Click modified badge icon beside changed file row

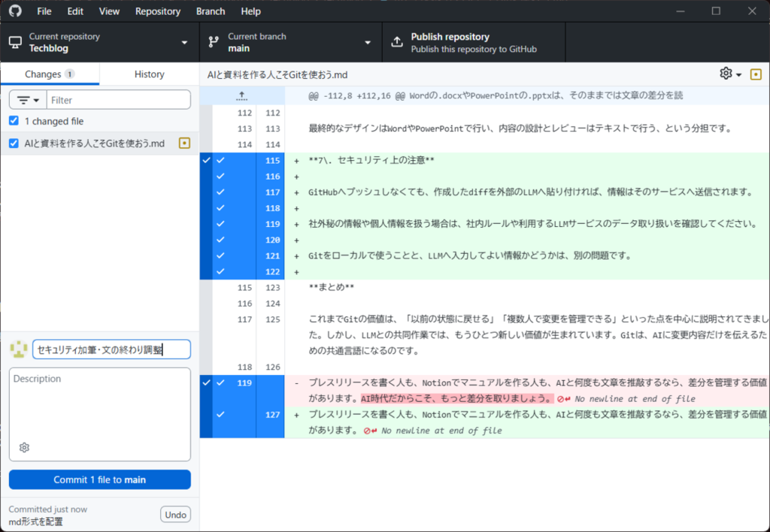pyautogui.click(x=185, y=144)
